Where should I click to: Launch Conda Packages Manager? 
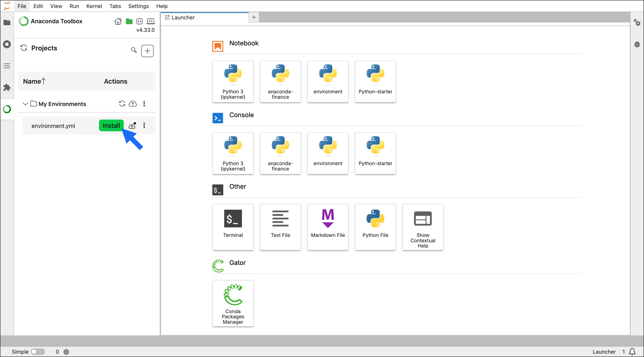(x=233, y=303)
